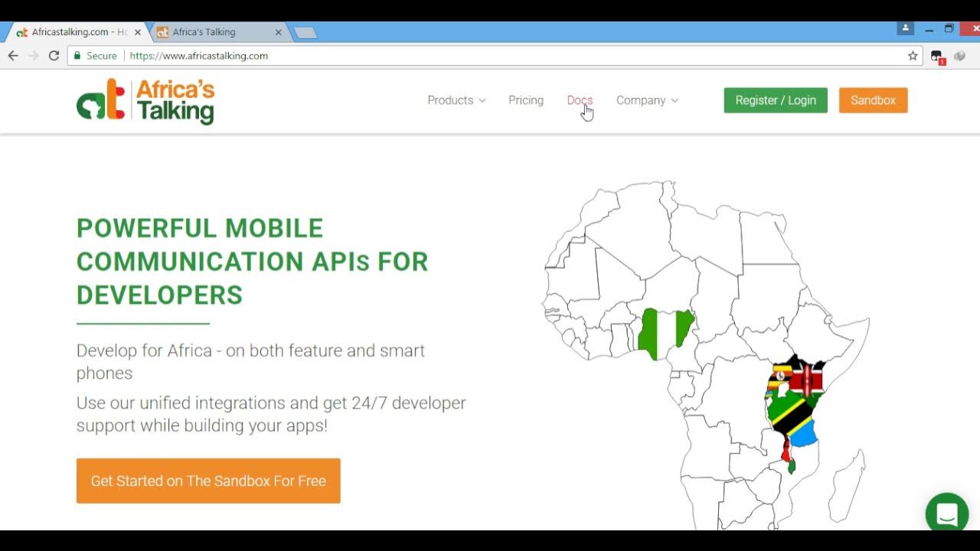Image resolution: width=980 pixels, height=551 pixels.
Task: Switch to the Africa's Talking tab
Action: click(x=218, y=32)
